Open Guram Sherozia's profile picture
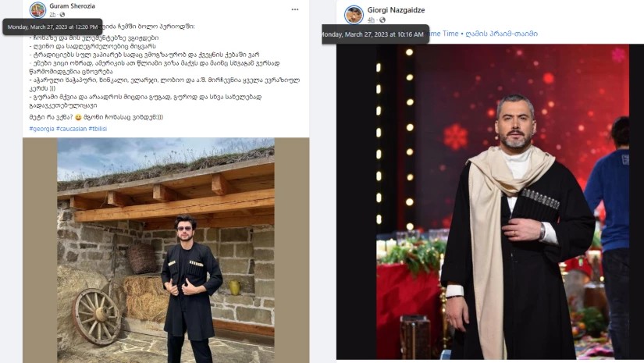Image resolution: width=644 pixels, height=363 pixels. pos(37,10)
